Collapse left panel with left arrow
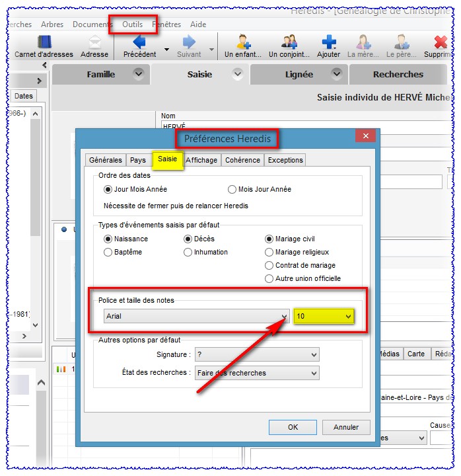The image size is (461, 476). (x=44, y=65)
